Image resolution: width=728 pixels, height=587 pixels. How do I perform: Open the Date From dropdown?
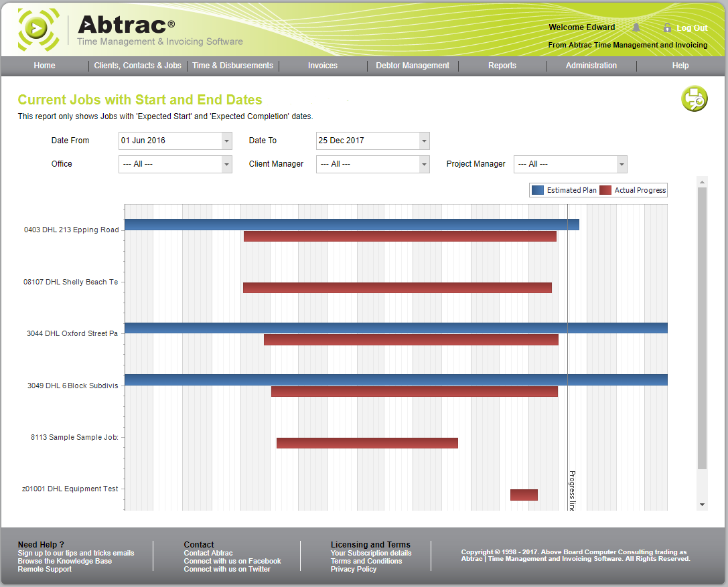coord(226,141)
